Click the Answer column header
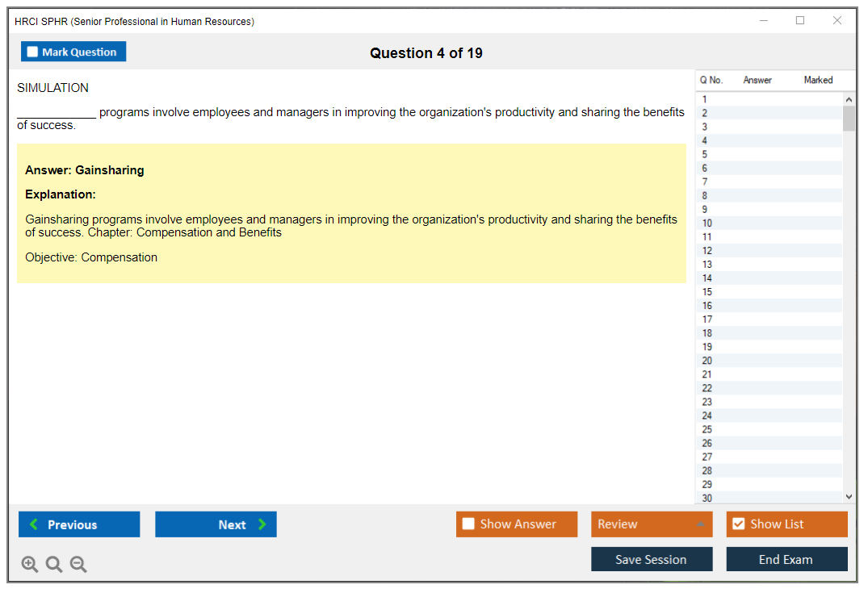This screenshot has height=593, width=868. pos(757,80)
